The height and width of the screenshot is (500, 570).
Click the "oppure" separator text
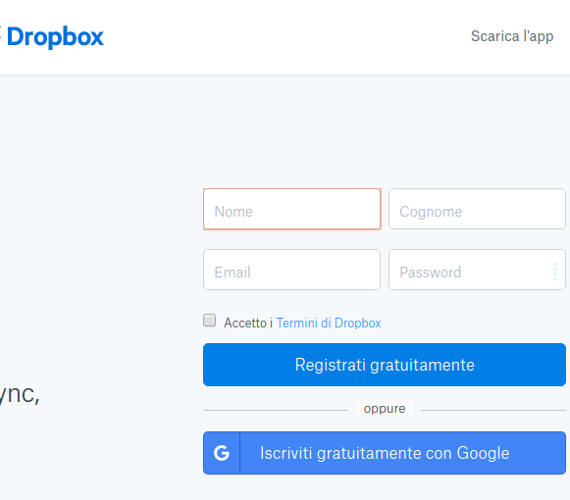point(384,409)
